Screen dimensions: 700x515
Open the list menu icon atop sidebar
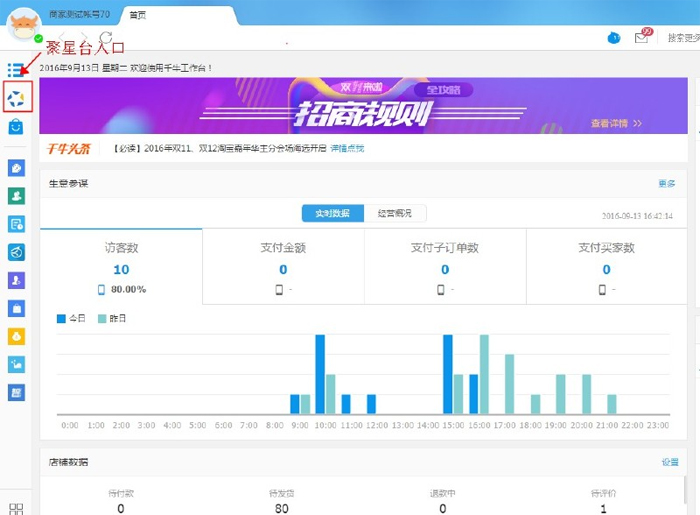pos(16,69)
